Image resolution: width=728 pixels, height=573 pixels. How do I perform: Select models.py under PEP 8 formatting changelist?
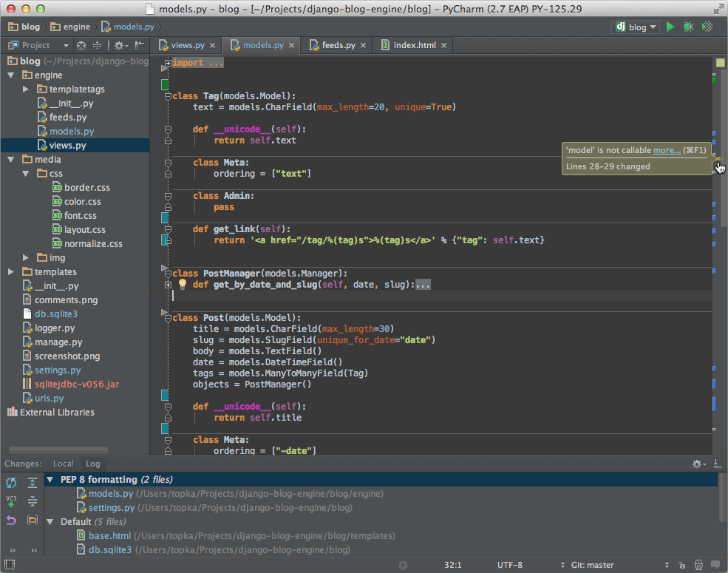click(x=110, y=493)
